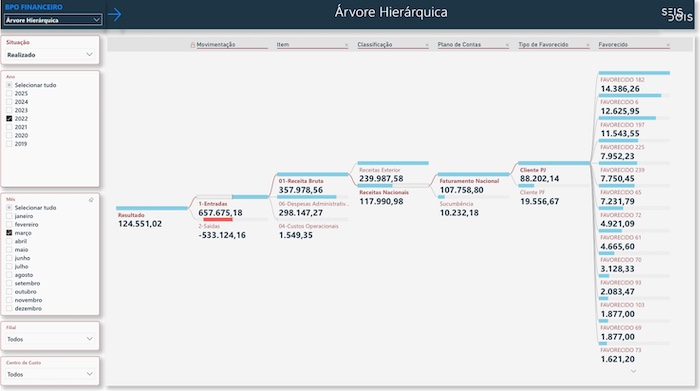The width and height of the screenshot is (700, 391).
Task: Toggle the março month checkbox
Action: point(9,233)
